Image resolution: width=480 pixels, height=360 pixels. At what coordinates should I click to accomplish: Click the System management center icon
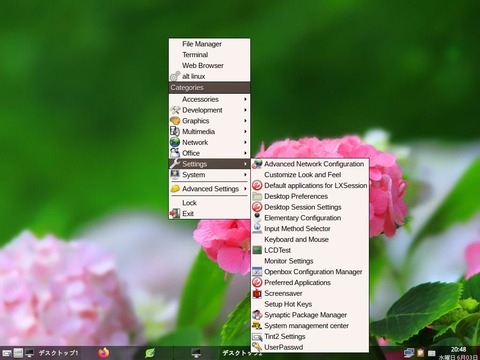257,326
